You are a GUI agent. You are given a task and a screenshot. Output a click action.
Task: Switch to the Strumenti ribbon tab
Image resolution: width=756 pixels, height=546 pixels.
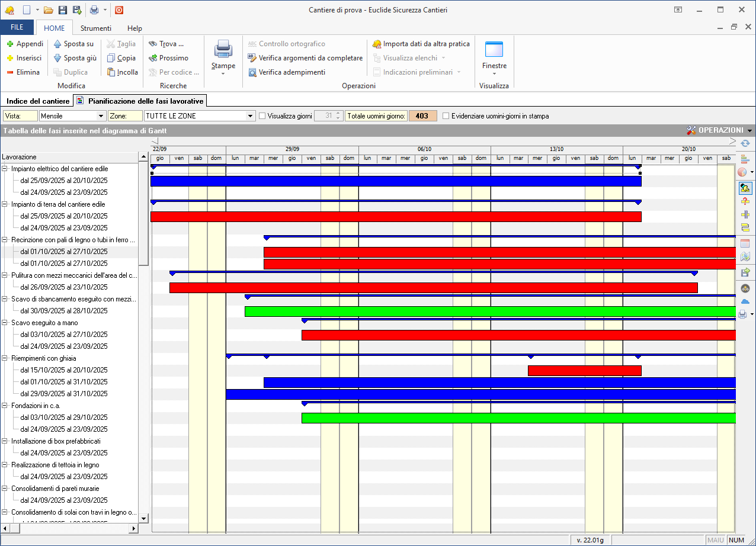pyautogui.click(x=96, y=28)
